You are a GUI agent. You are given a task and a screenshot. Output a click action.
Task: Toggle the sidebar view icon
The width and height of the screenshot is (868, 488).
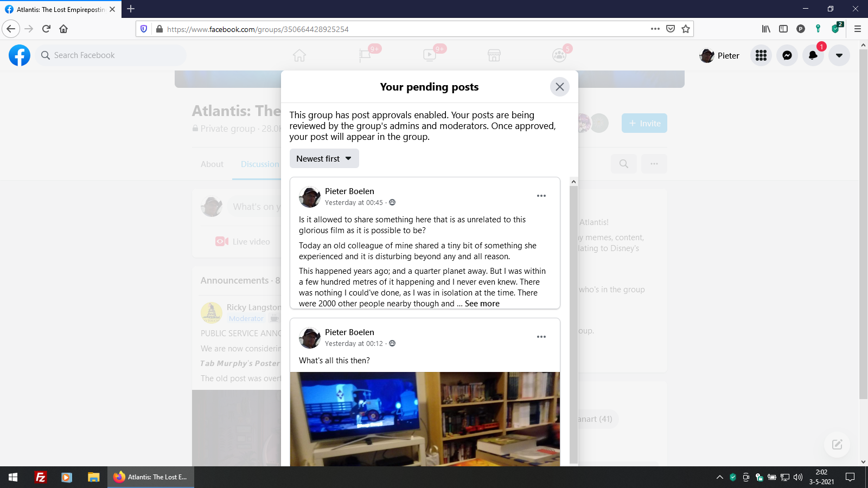pos(783,29)
